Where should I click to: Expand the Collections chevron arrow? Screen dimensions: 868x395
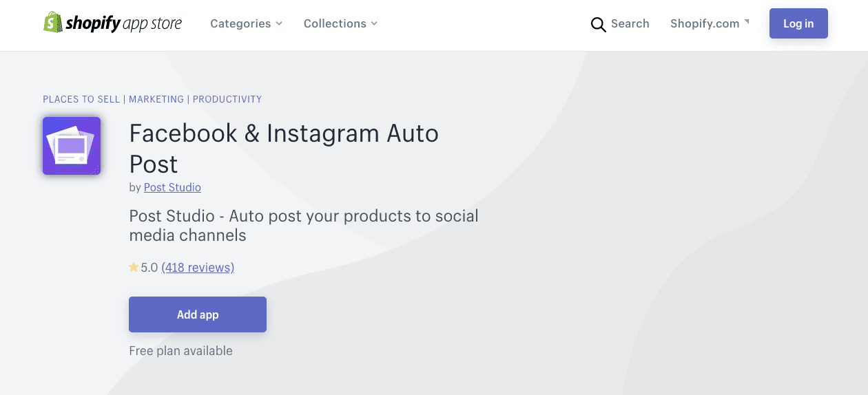tap(374, 23)
